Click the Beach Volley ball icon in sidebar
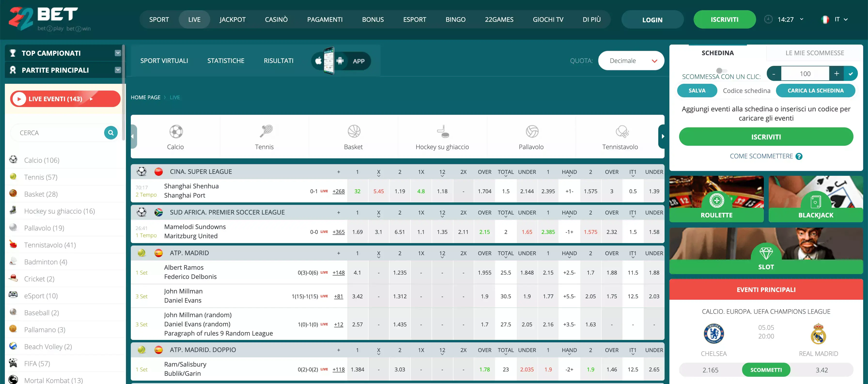Screen dimensions: 868x384 click(13, 346)
